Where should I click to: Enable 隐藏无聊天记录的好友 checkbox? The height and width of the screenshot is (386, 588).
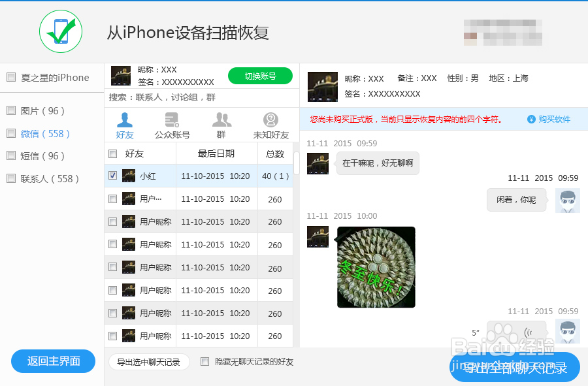204,362
